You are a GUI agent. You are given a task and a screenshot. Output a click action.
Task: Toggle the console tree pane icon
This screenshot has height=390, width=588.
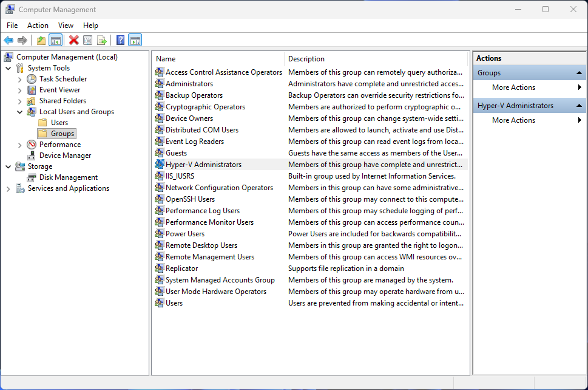55,40
